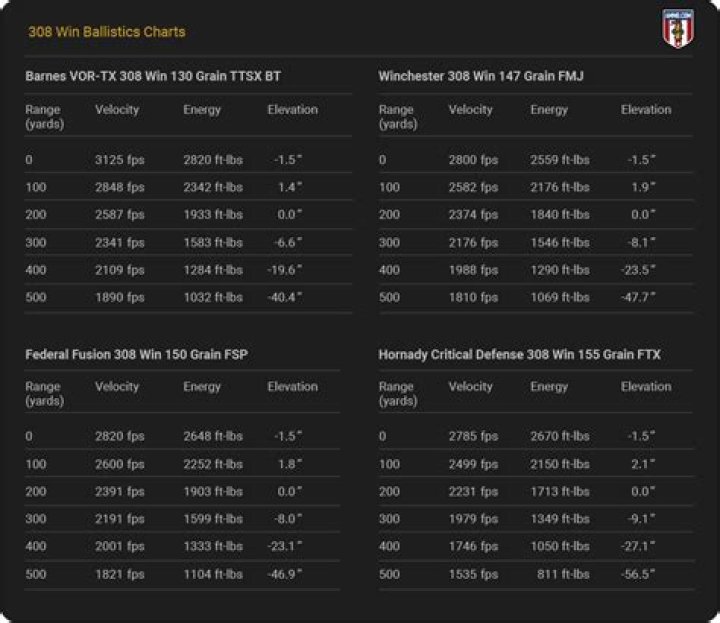Viewport: 720px width, 623px height.
Task: Click the '2374 fps' velocity cell
Action: click(473, 215)
